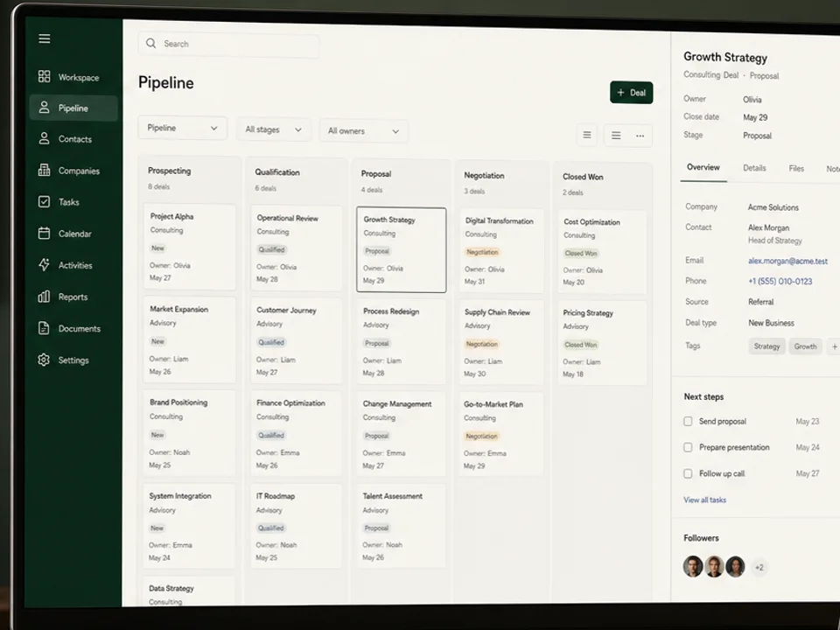This screenshot has height=630, width=840.
Task: Switch to the Details tab
Action: (x=754, y=168)
